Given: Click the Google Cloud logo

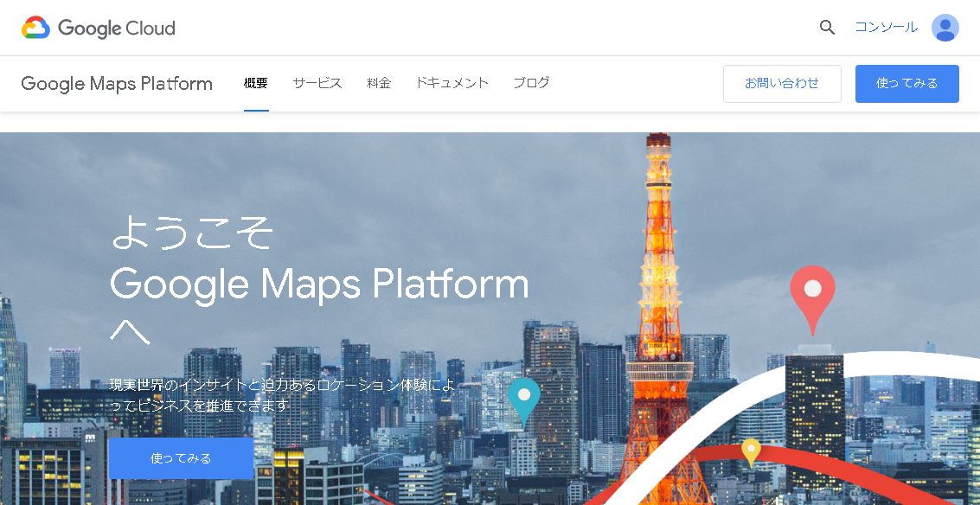Looking at the screenshot, I should (98, 29).
